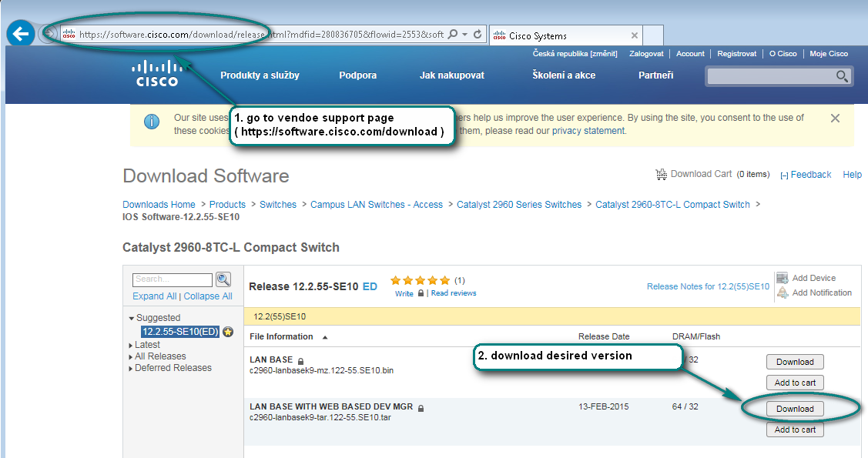Click the release search magnifier button
The image size is (868, 458).
click(223, 279)
